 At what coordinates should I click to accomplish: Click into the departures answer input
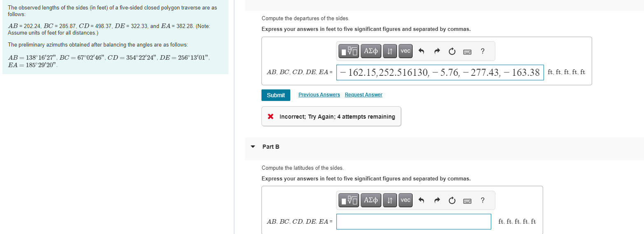[440, 73]
